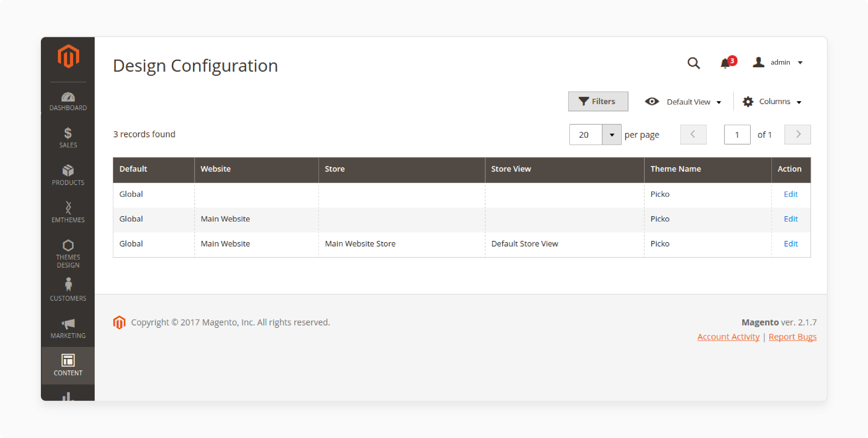Expand the per page count dropdown arrow
This screenshot has width=868, height=438.
click(x=612, y=135)
